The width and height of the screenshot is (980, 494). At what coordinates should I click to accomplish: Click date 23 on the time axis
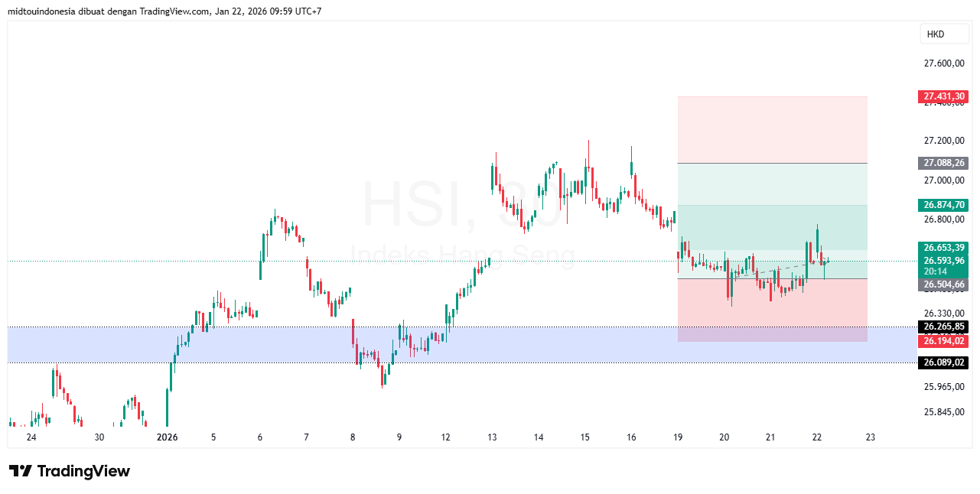pyautogui.click(x=870, y=437)
